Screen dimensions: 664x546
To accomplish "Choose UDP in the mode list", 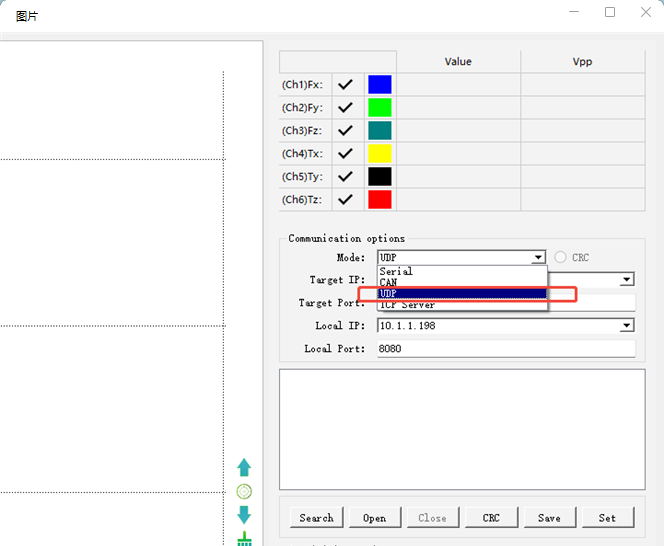I will pyautogui.click(x=462, y=294).
